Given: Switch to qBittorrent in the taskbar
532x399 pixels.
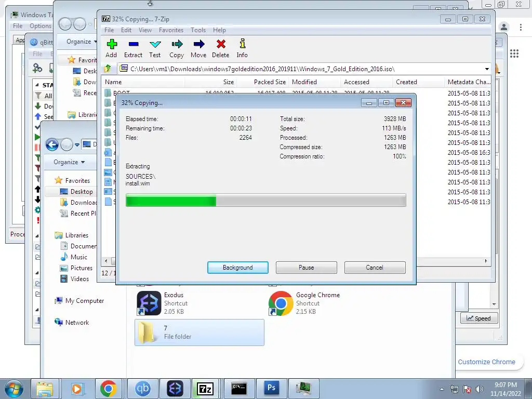Looking at the screenshot, I should pos(142,389).
